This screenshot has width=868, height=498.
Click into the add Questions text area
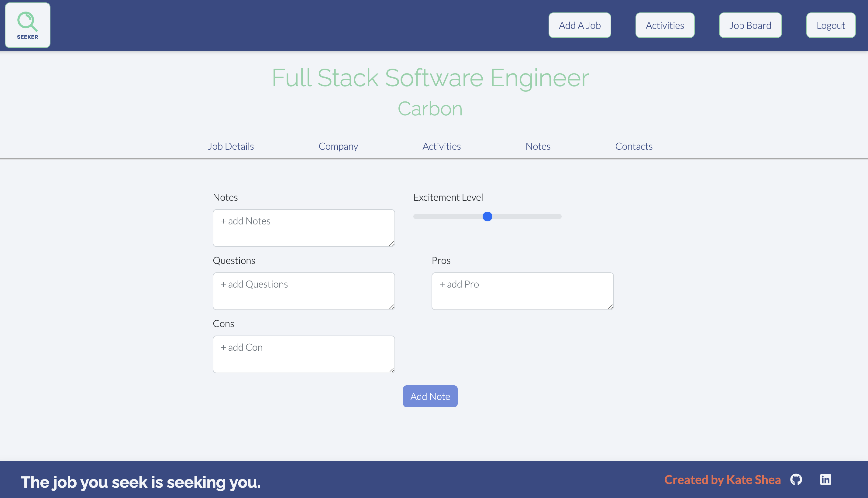[304, 291]
